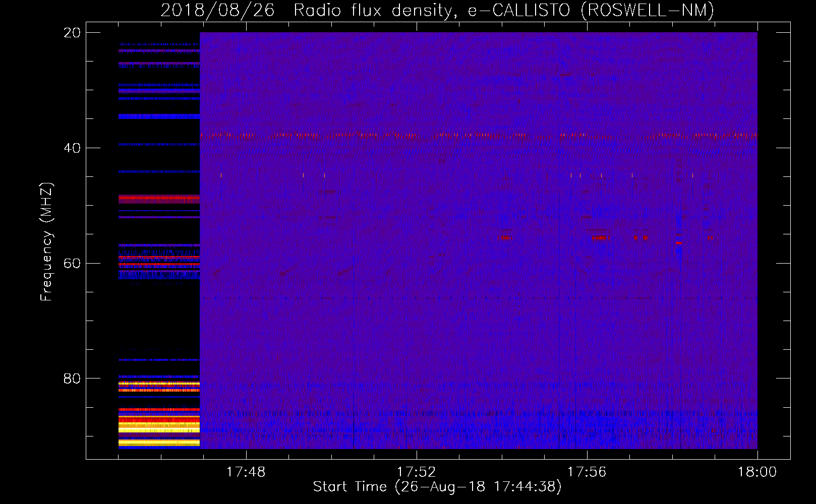Select the Frequency (MHZ) axis label
The height and width of the screenshot is (504, 816).
tap(46, 242)
